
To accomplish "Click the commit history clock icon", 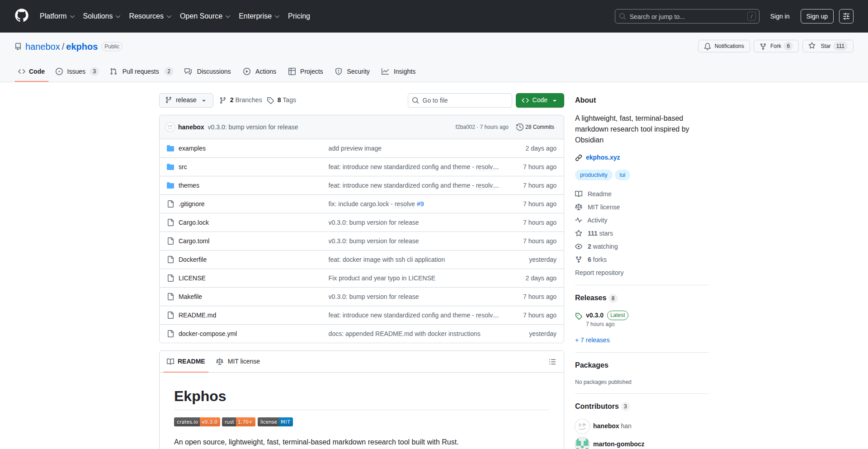I will point(519,127).
